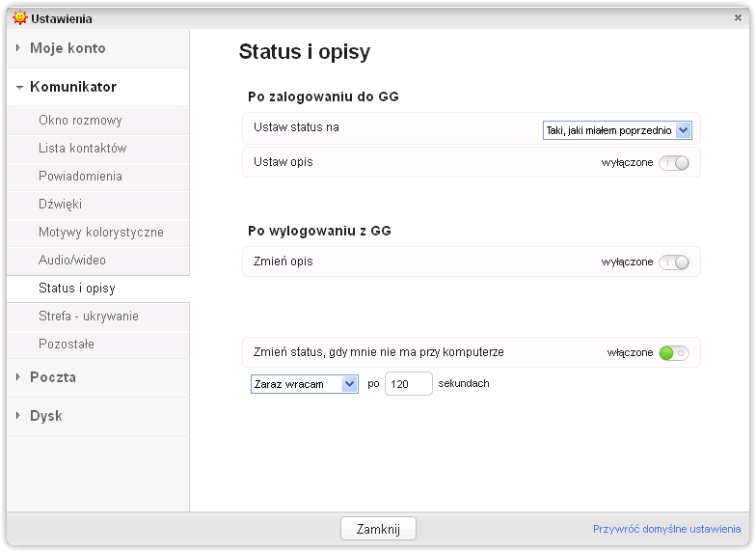Screen dimensions: 756x552
Task: Click Przywróć domyślne ustawienia link
Action: 667,529
